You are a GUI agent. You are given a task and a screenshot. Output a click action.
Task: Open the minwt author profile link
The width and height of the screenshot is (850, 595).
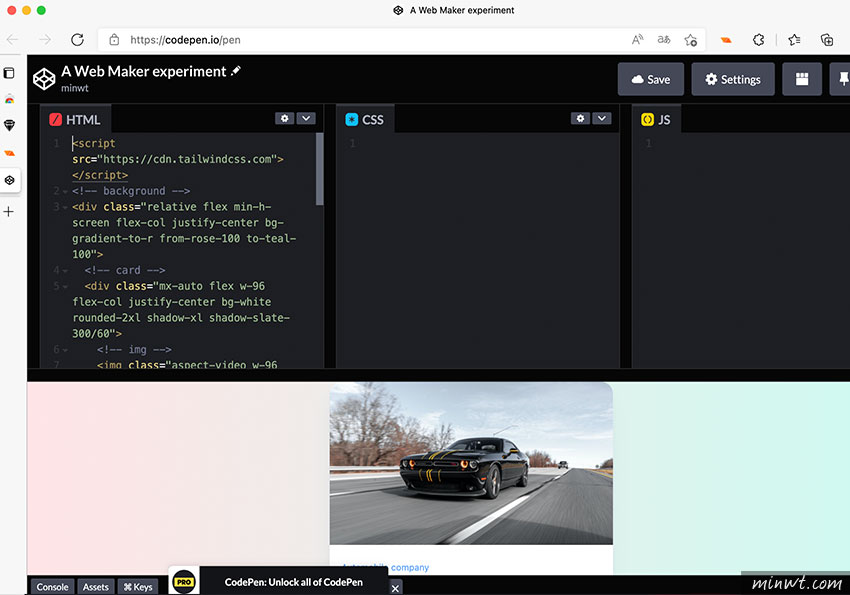pyautogui.click(x=74, y=88)
